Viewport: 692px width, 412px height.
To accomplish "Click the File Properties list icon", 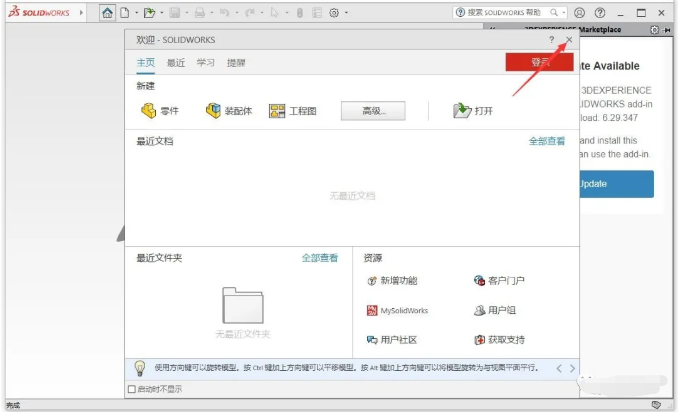I will click(317, 13).
